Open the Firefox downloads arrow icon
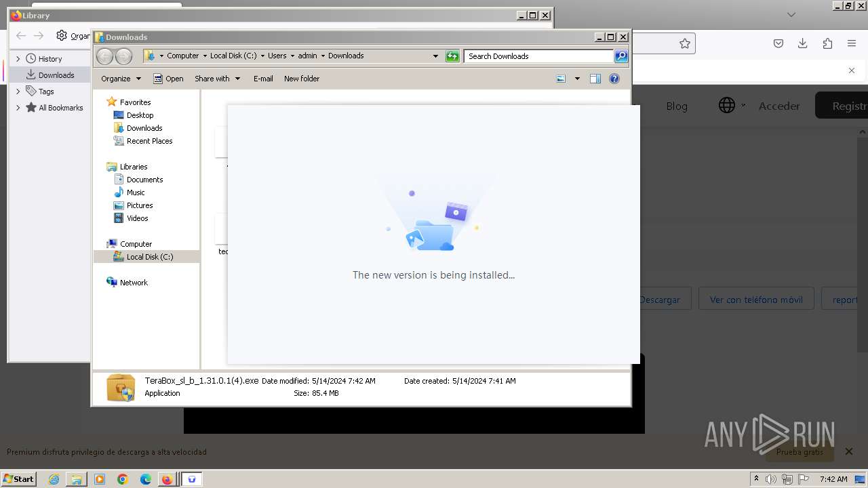 coord(803,43)
